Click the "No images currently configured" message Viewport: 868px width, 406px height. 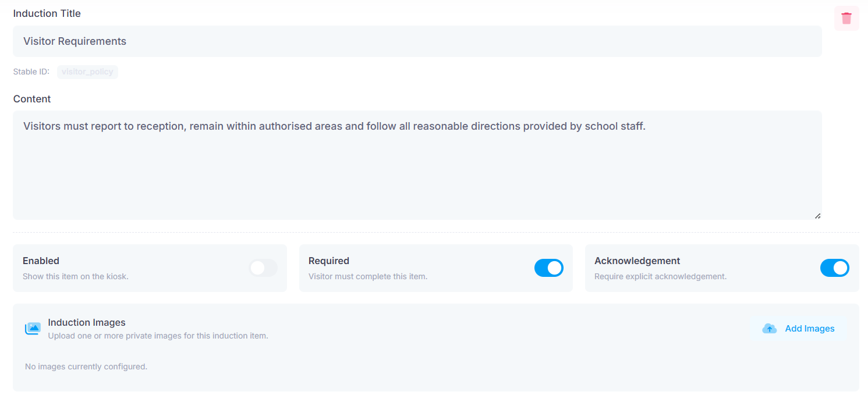click(86, 366)
